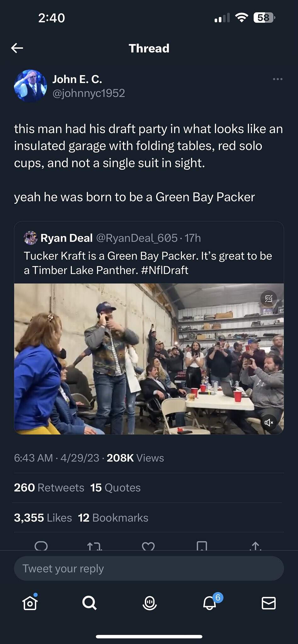
Task: Tap the #NflDraft hashtag
Action: click(x=165, y=270)
